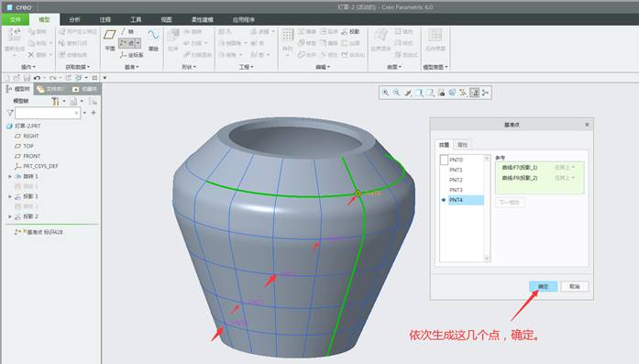Expand the 工程 ribbon group

click(246, 66)
